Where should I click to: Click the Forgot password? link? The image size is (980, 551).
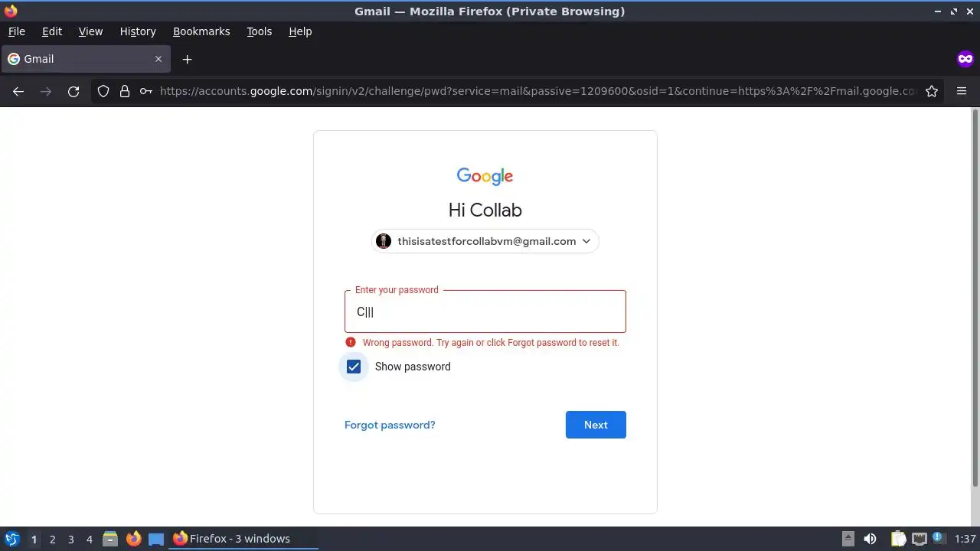coord(390,425)
